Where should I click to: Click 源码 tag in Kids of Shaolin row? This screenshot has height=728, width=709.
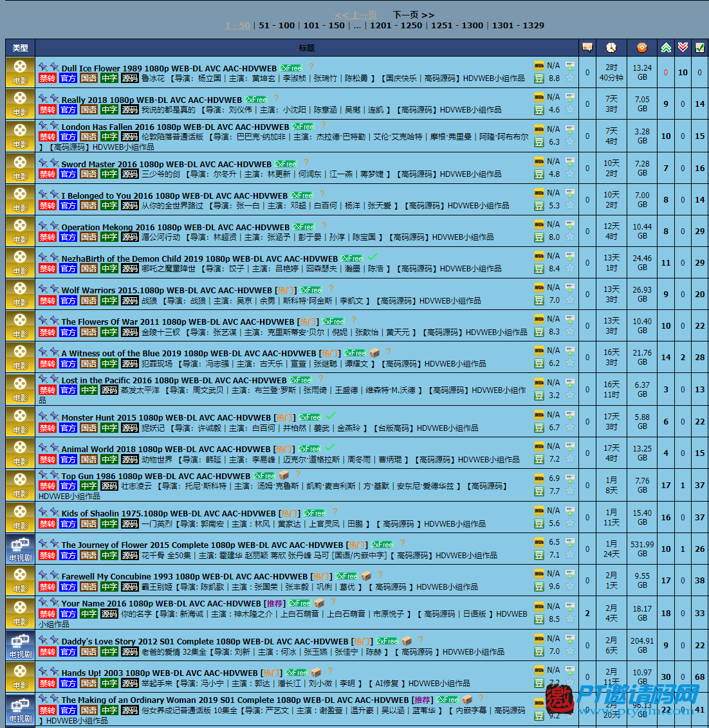tap(129, 523)
